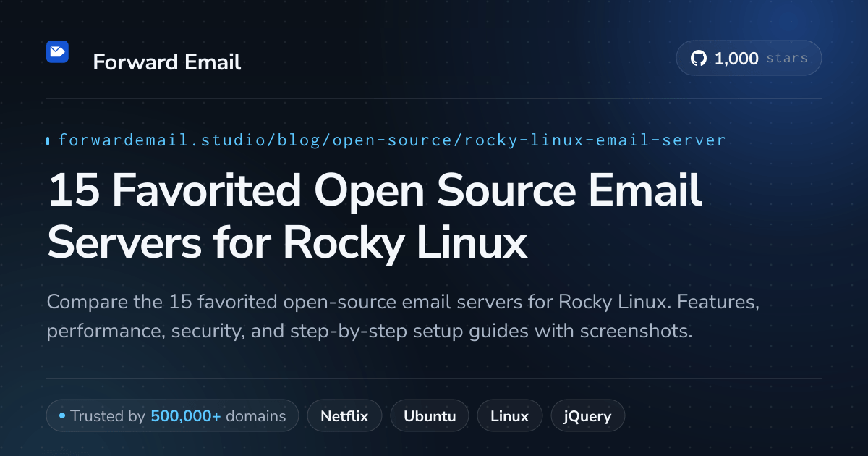Click the description paragraph beginning with Compare
This screenshot has width=868, height=456.
coord(403,316)
